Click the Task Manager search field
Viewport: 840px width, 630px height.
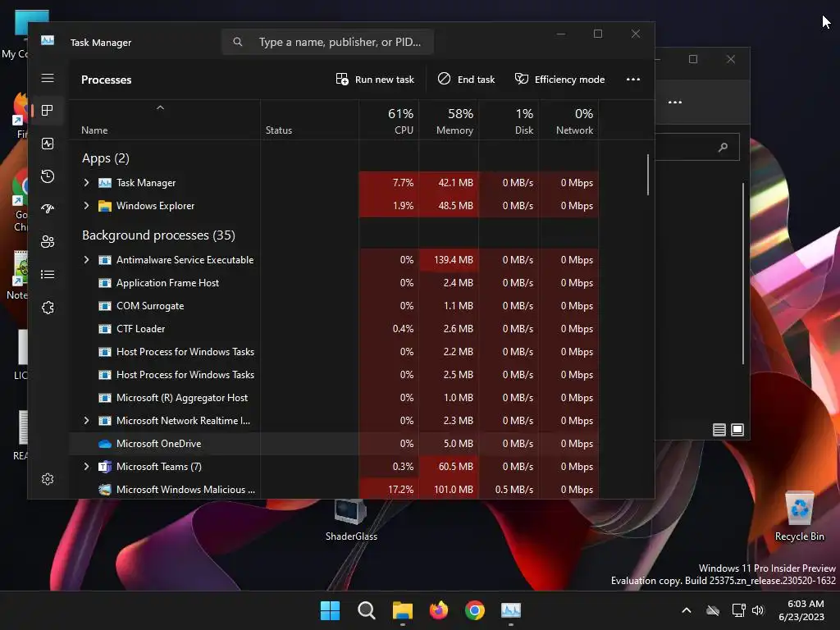(x=327, y=42)
